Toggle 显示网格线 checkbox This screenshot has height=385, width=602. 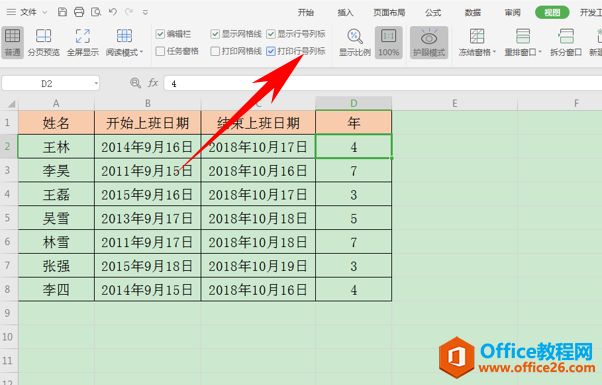coord(215,34)
